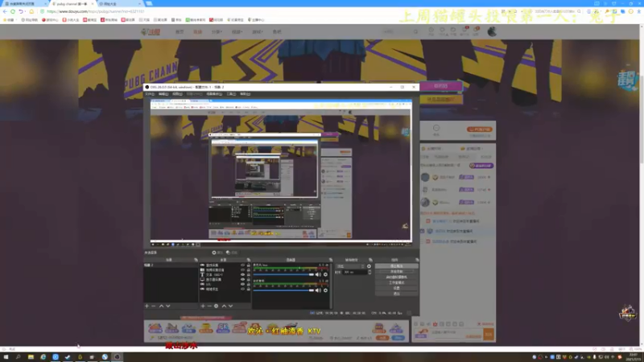
Task: Pop out the scene transitions dock
Action: pos(370,260)
